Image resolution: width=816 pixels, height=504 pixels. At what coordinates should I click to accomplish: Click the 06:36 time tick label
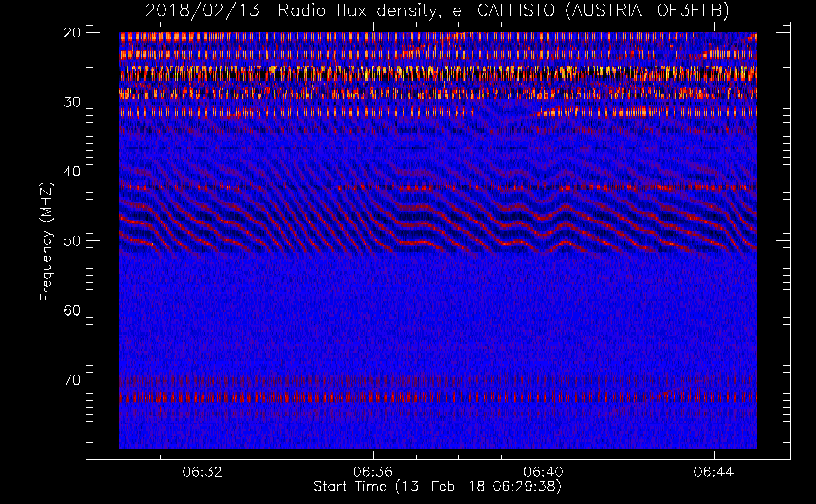pyautogui.click(x=373, y=472)
